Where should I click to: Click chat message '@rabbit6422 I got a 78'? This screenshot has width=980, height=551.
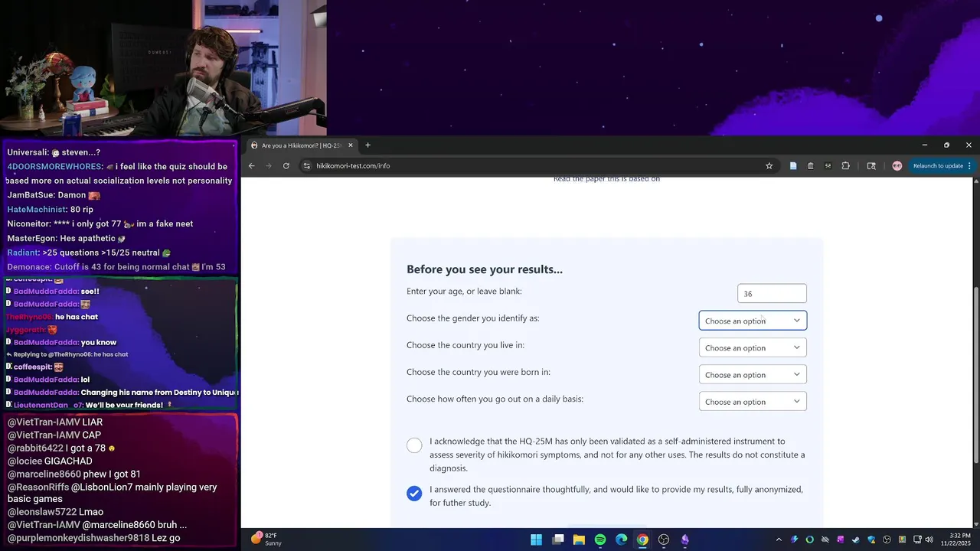tap(61, 448)
